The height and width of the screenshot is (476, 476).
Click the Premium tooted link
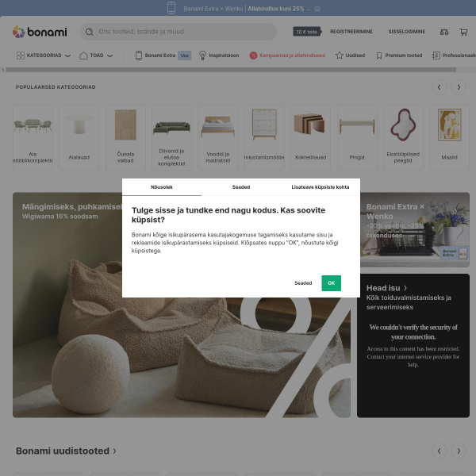[x=404, y=56]
